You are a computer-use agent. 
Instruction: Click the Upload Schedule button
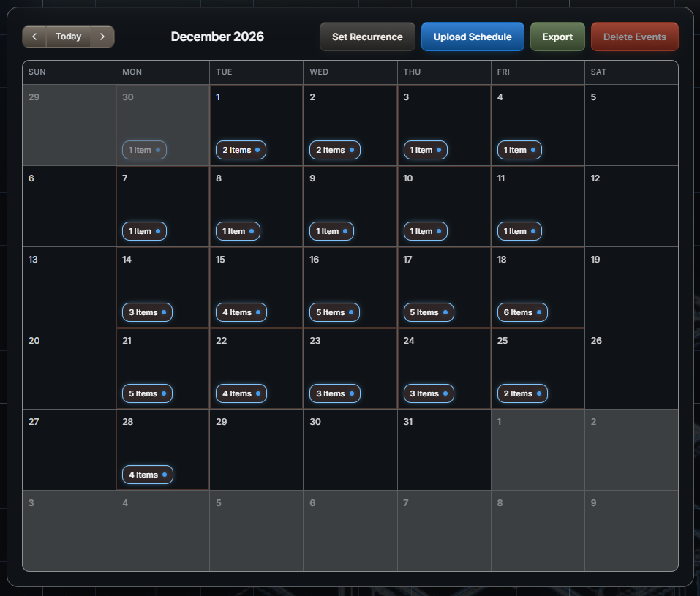point(473,37)
